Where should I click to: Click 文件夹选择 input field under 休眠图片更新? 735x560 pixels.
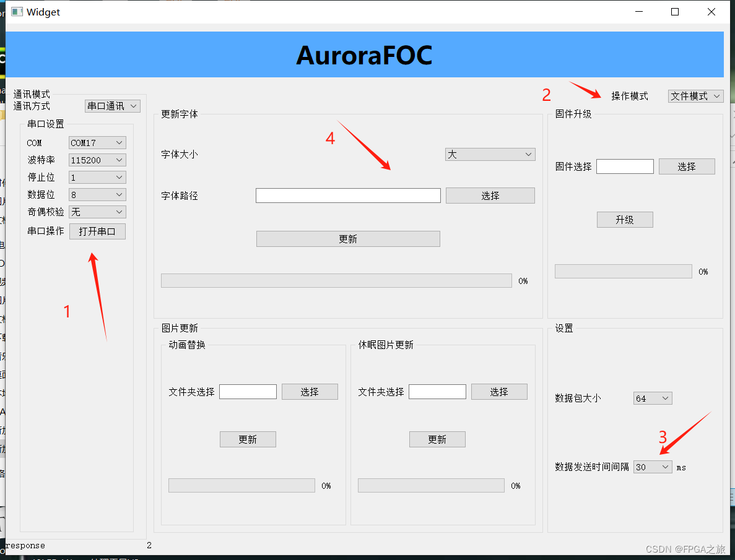point(437,392)
